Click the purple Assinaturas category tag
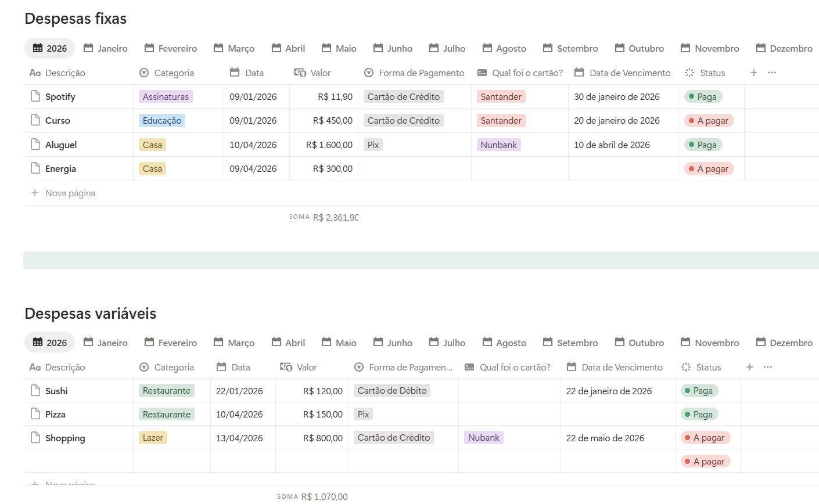The width and height of the screenshot is (819, 504). pos(166,97)
